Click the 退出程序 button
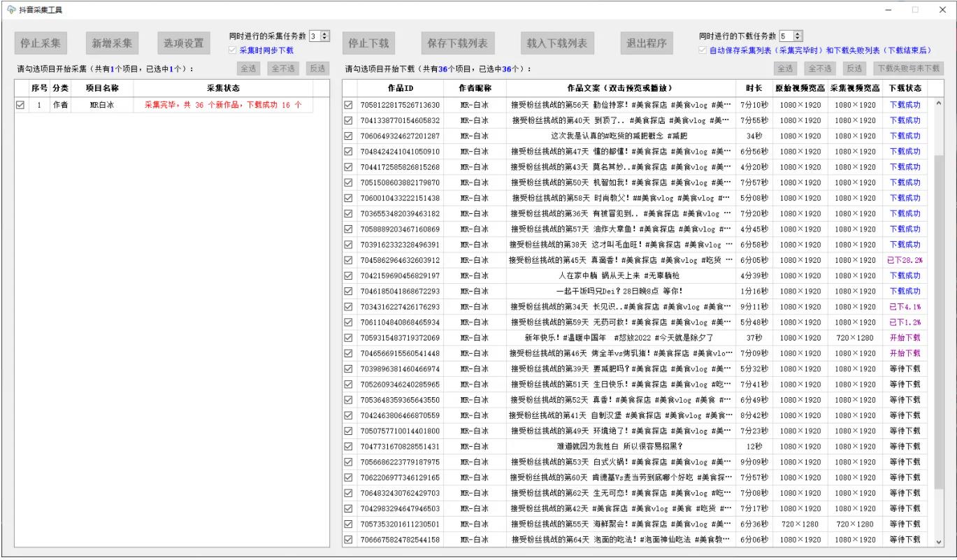This screenshot has height=560, width=957. [x=646, y=43]
